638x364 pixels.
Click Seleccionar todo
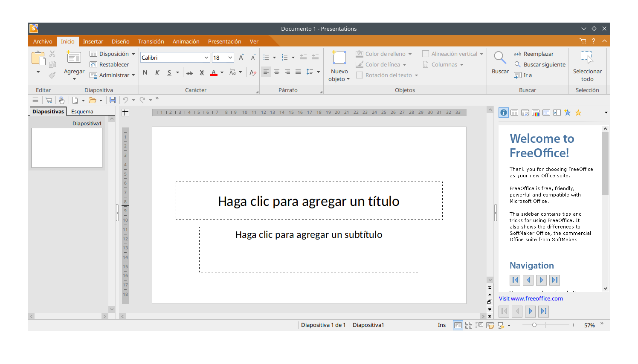(x=587, y=66)
